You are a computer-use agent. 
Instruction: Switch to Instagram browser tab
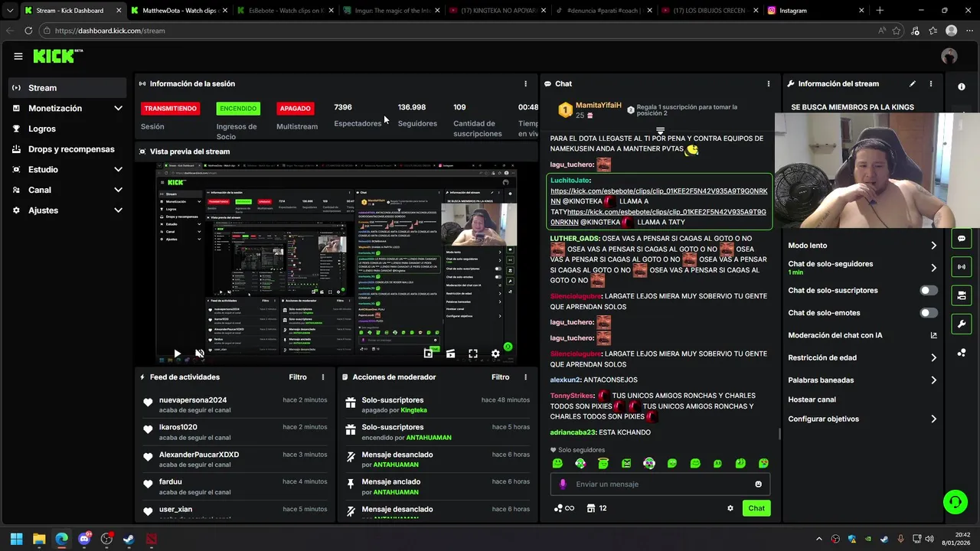[815, 11]
